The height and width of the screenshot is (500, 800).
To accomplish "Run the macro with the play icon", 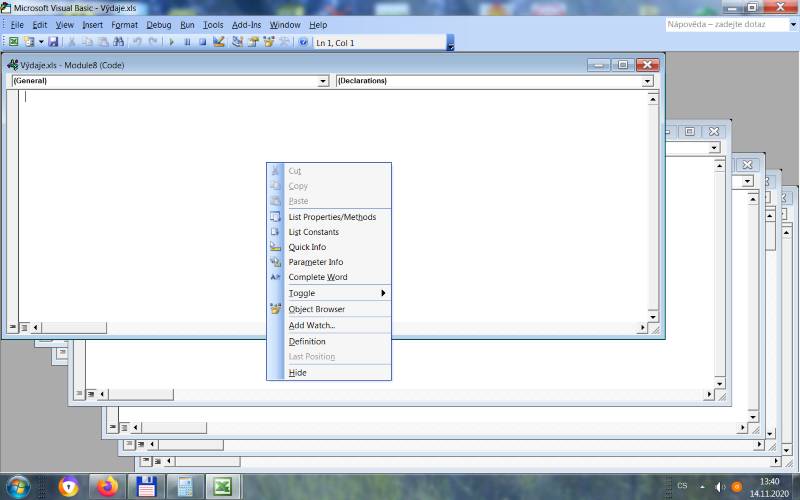I will (x=171, y=42).
